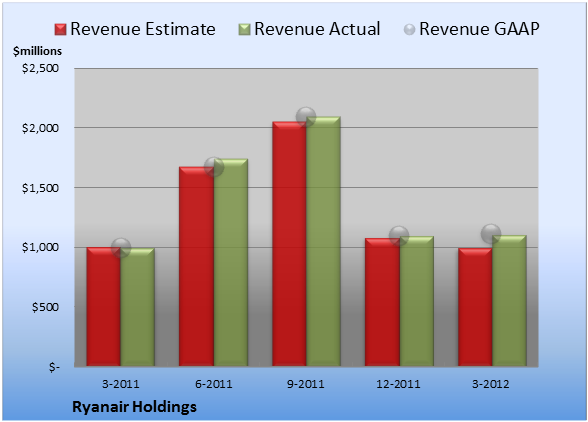Viewport: 588px width, 422px height.
Task: Click the '6-2011' x-axis label
Action: tap(213, 384)
